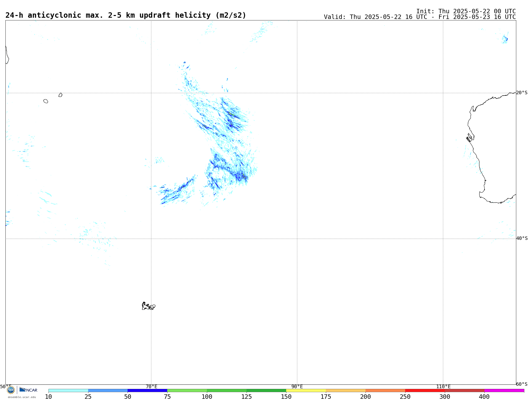
Task: Click the colorbar tick label 125
Action: [247, 397]
